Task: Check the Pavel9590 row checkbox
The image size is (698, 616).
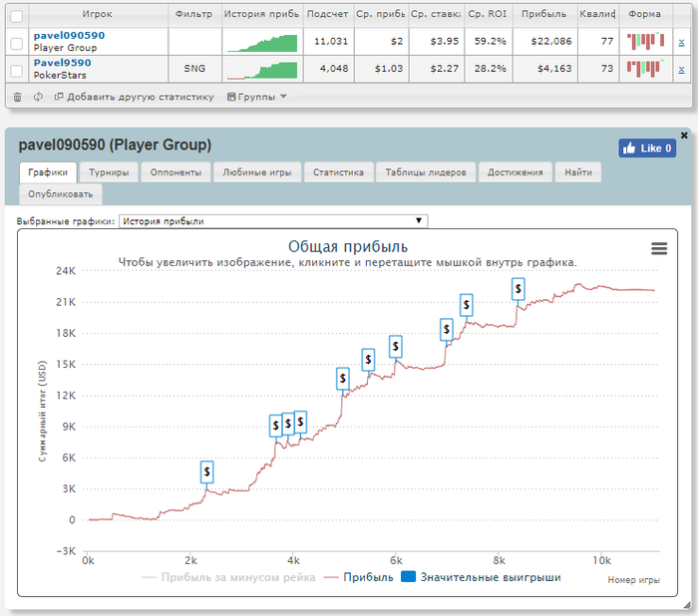Action: pos(17,71)
